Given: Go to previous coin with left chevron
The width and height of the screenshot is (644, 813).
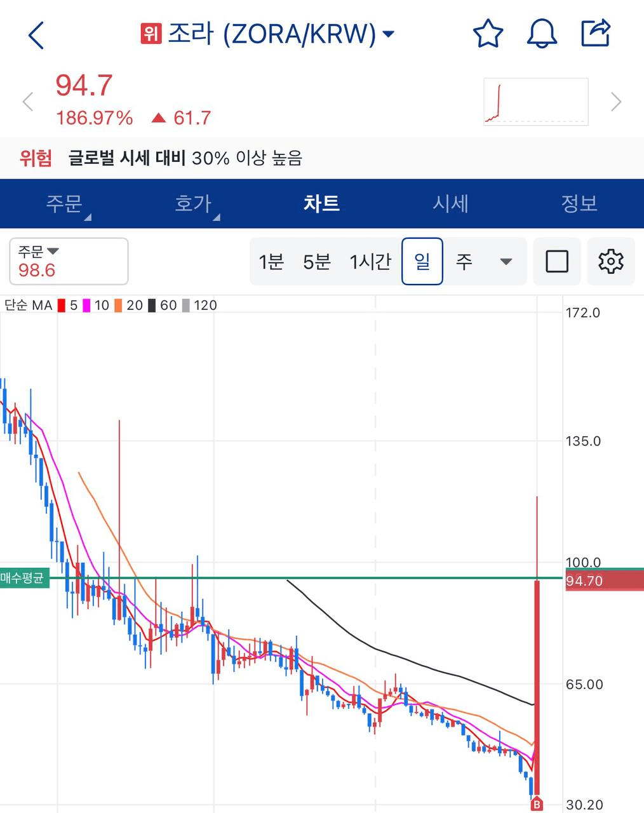Looking at the screenshot, I should (x=27, y=102).
